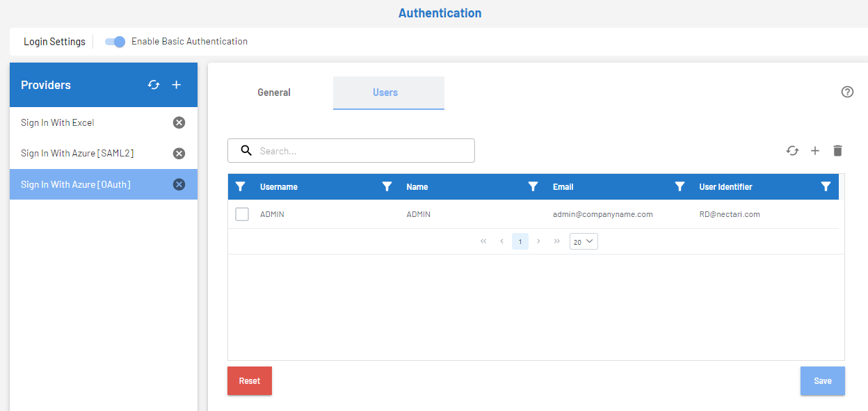
Task: Select the ADMIN user row checkbox
Action: click(x=241, y=214)
